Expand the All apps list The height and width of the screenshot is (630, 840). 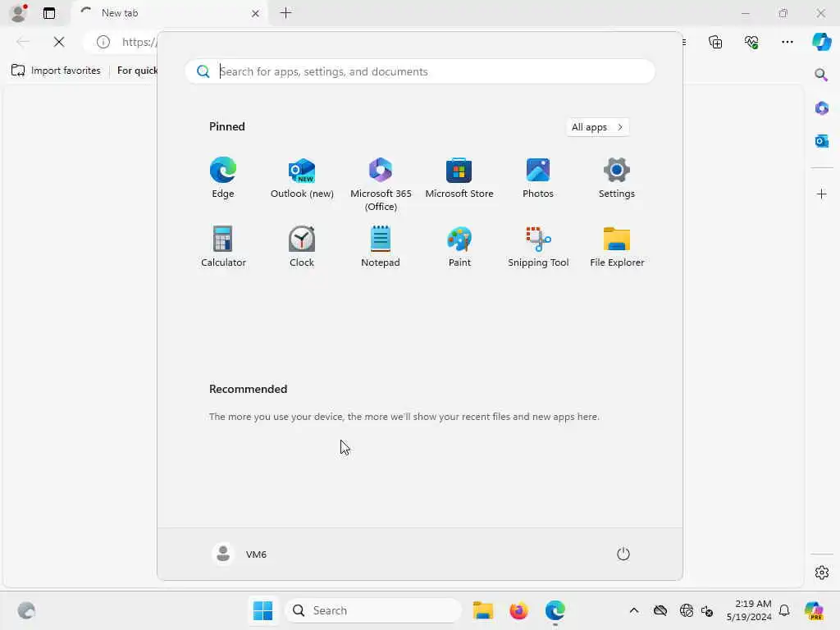coord(597,127)
